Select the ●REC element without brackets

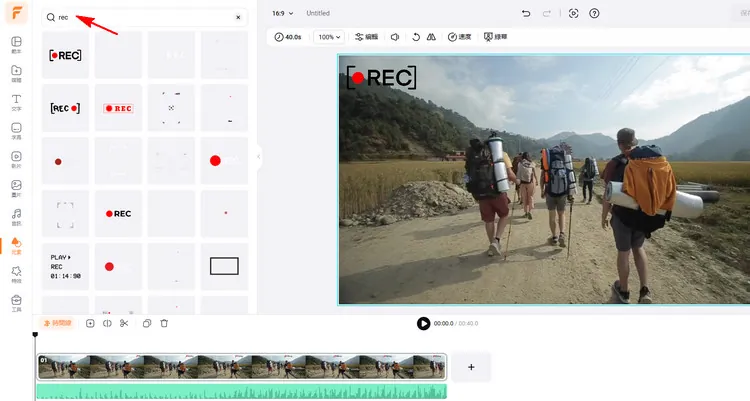pyautogui.click(x=118, y=214)
